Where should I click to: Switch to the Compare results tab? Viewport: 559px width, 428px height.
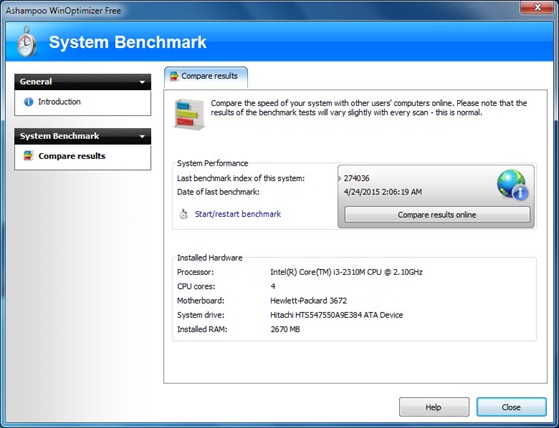tap(206, 77)
